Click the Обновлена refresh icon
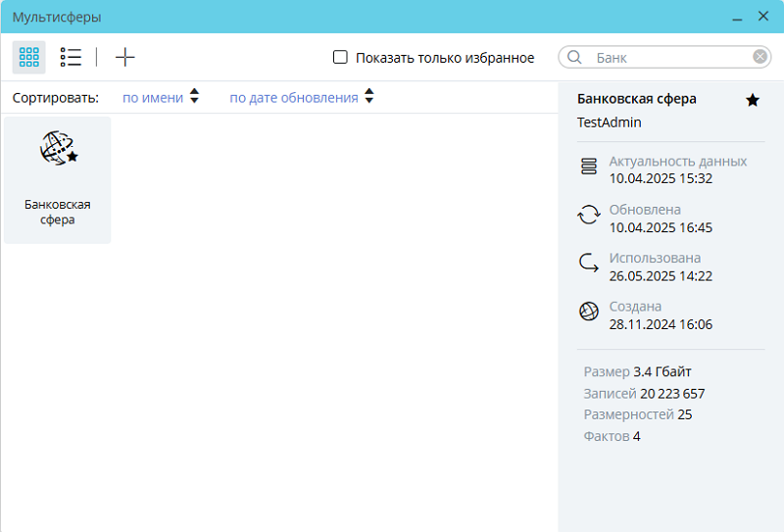The image size is (784, 532). pos(589,215)
